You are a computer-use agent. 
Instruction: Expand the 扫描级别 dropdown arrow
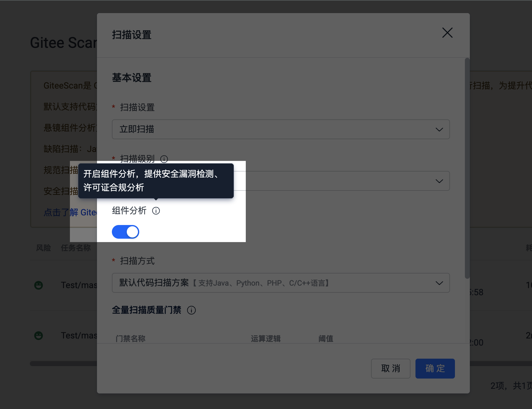click(x=439, y=181)
